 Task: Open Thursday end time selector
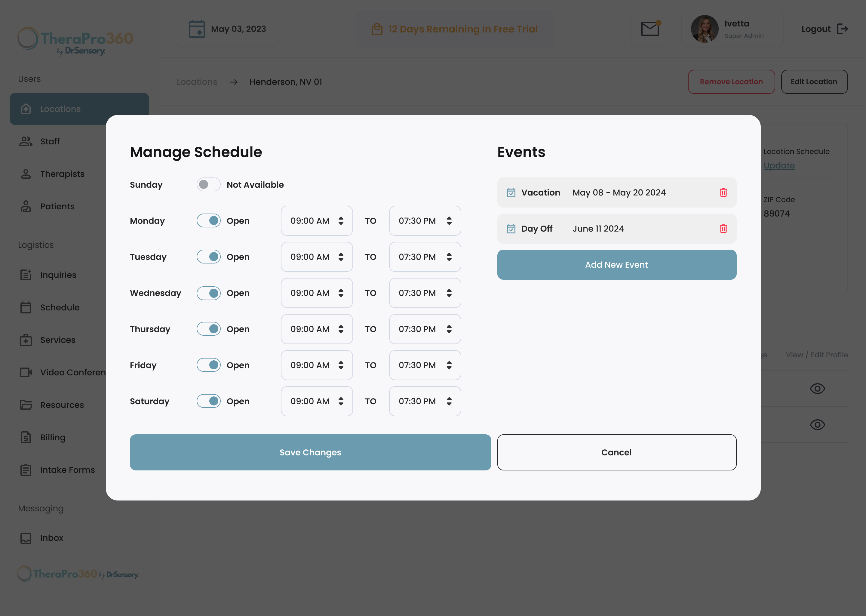[425, 329]
